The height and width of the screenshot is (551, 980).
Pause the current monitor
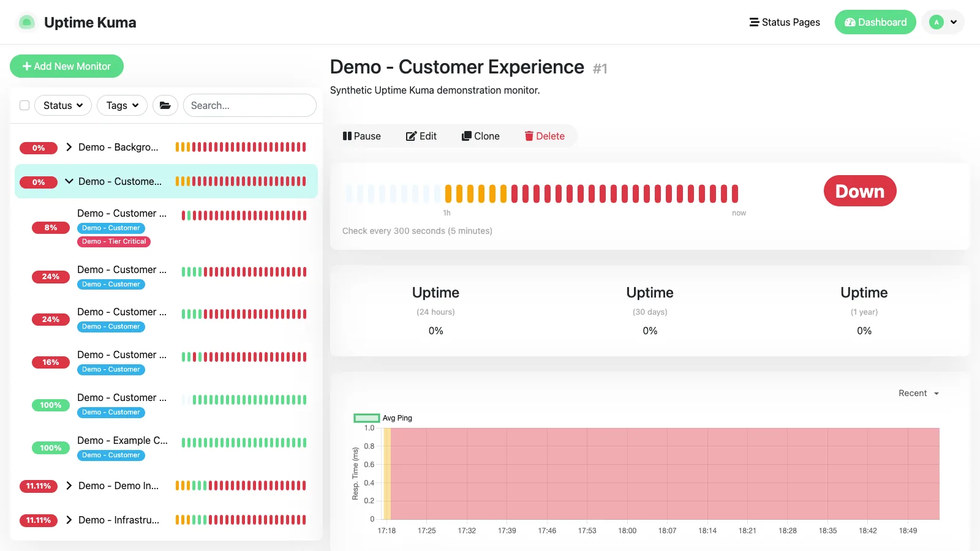coord(362,136)
